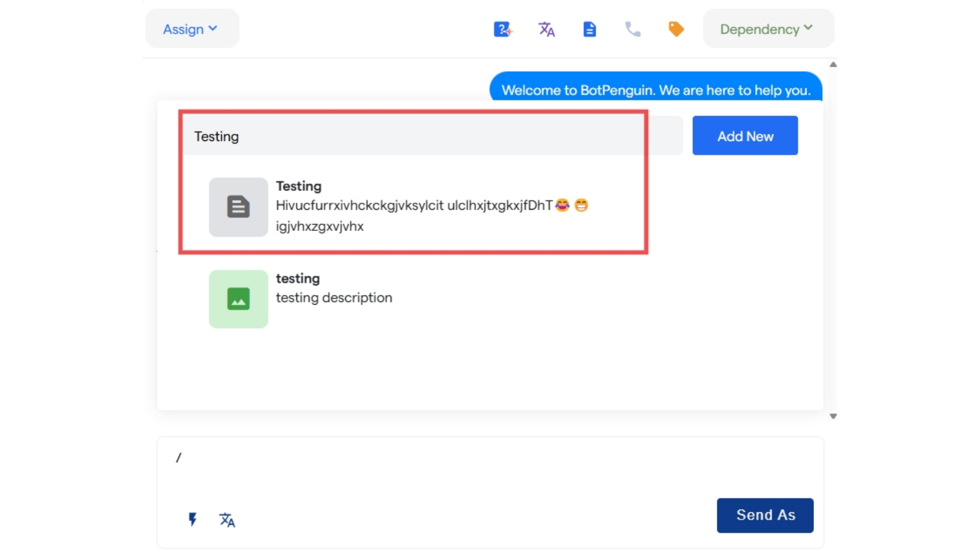
Task: Choose the 'Testing' canned response title
Action: [298, 186]
